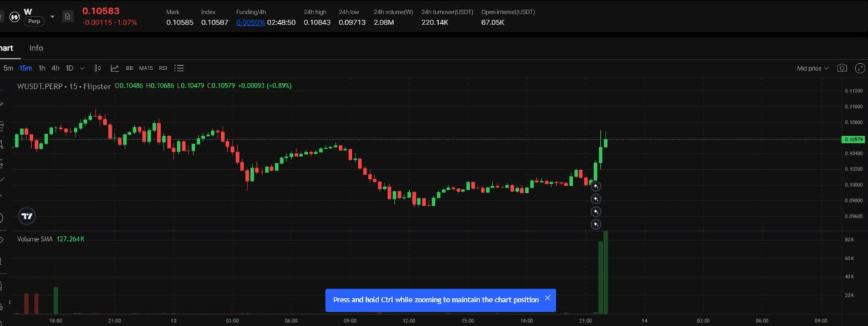Screen dimensions: 868x326
Task: Close the Ctrl zoom hint banner
Action: (547, 298)
